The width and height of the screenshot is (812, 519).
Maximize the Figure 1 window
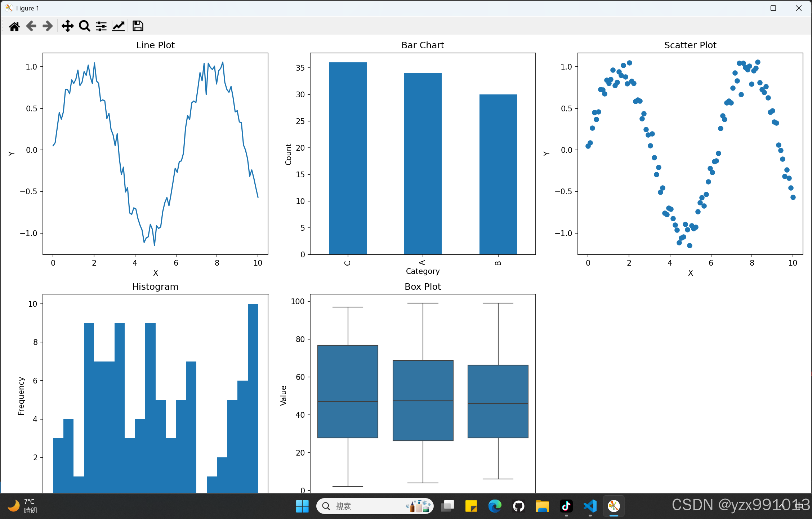[773, 8]
